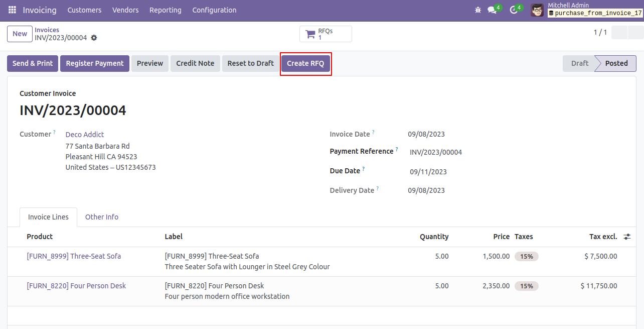Click the 1 / 1 pager counter
The height and width of the screenshot is (329, 644).
click(x=600, y=33)
